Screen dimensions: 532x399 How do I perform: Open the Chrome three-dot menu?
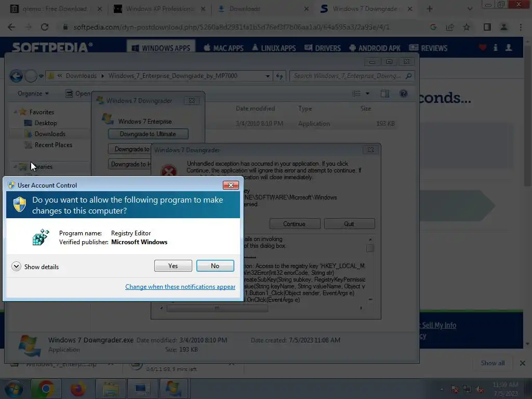(521, 27)
